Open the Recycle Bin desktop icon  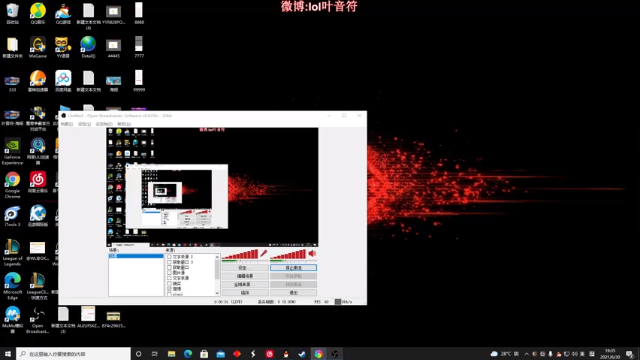pos(12,13)
